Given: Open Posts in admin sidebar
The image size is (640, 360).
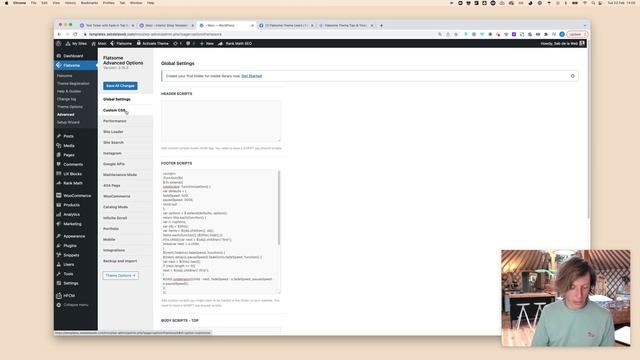Looking at the screenshot, I should [x=68, y=136].
